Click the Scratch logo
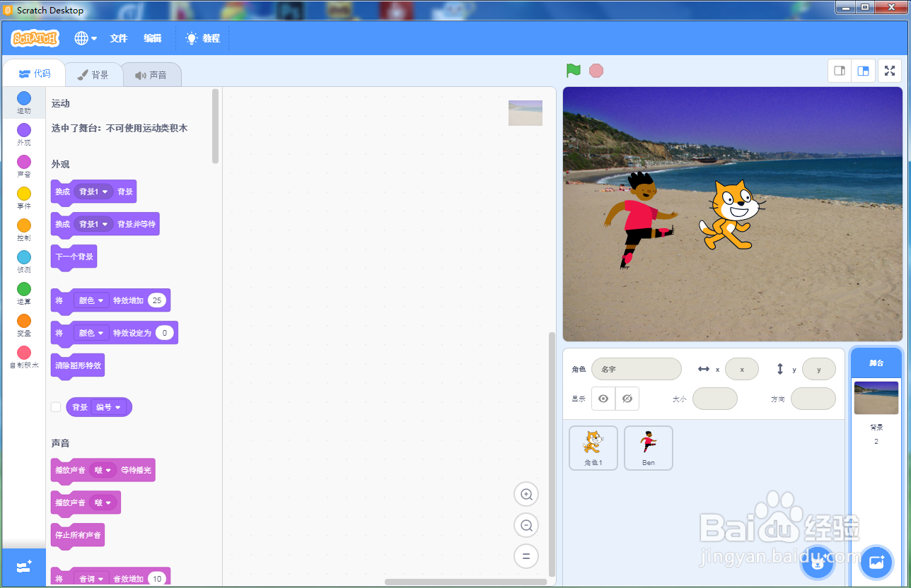Screen dimensions: 911x588 [x=35, y=38]
